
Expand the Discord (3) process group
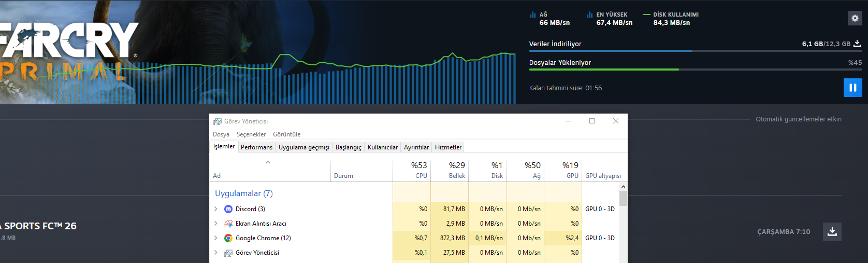[216, 209]
